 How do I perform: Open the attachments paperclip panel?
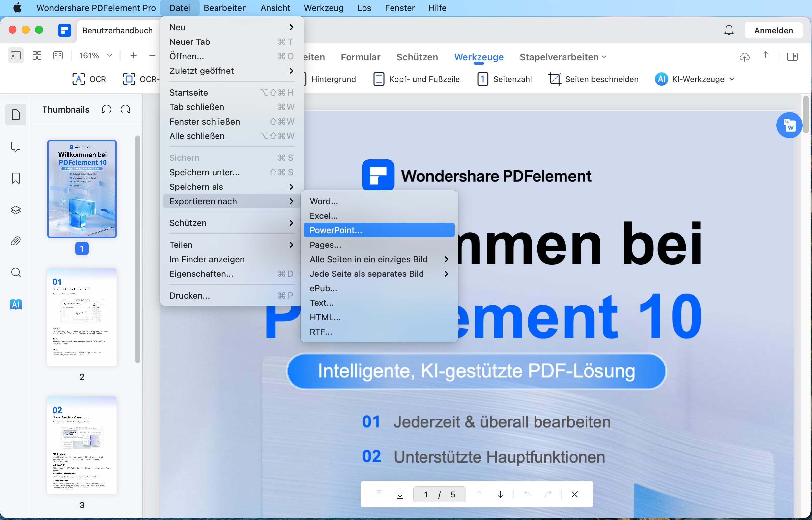coord(16,241)
